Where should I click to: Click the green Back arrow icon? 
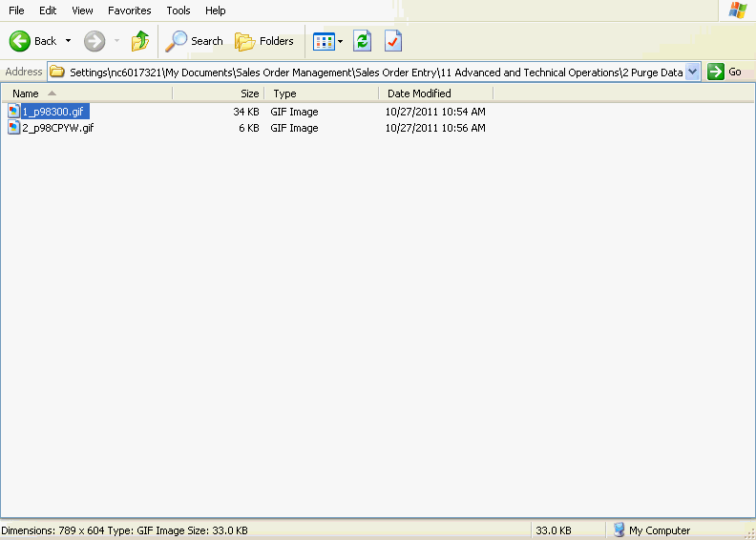point(20,41)
